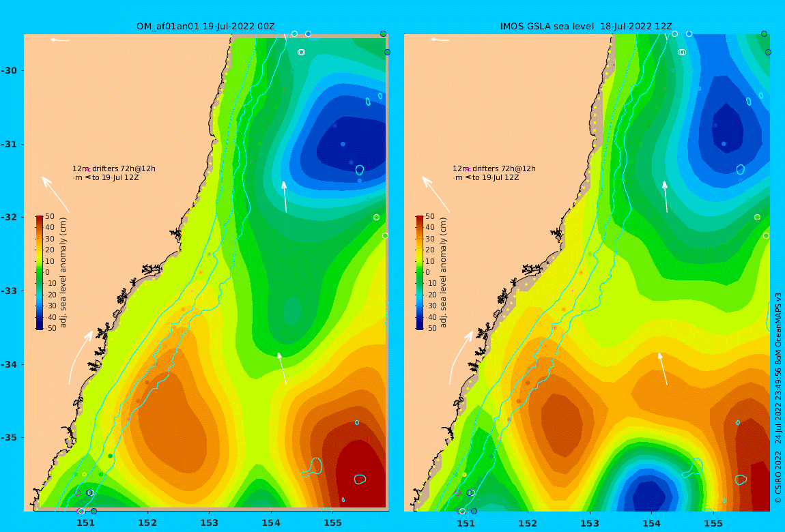Click the right map's 'to 19 Jul 12Z' text

point(496,177)
